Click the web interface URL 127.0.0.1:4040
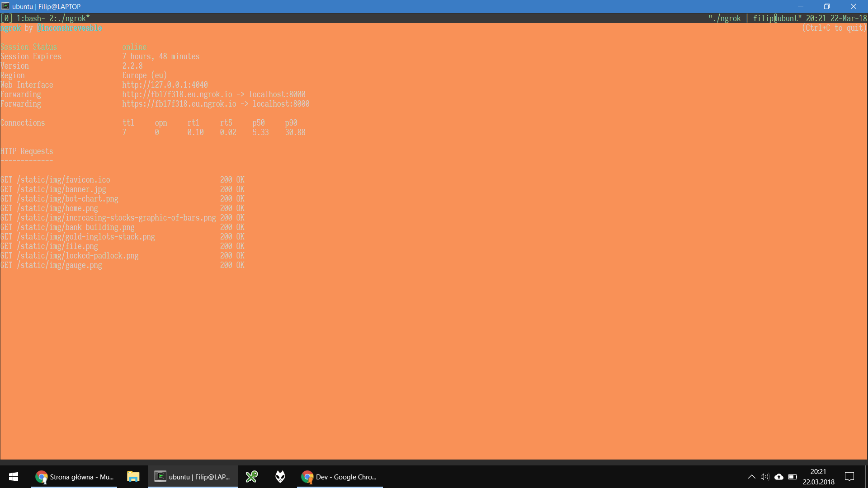The image size is (868, 488). coord(165,85)
